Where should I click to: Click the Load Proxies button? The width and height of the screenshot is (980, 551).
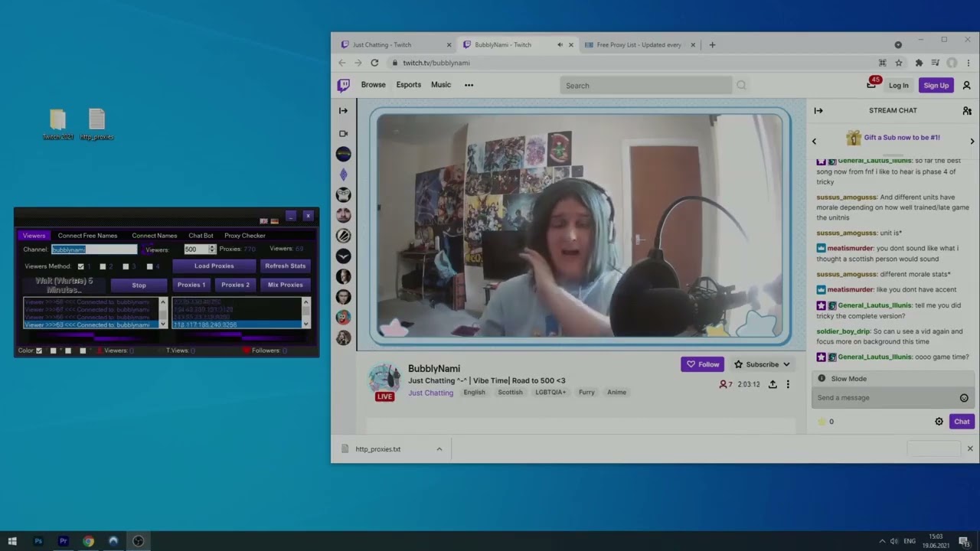(214, 266)
